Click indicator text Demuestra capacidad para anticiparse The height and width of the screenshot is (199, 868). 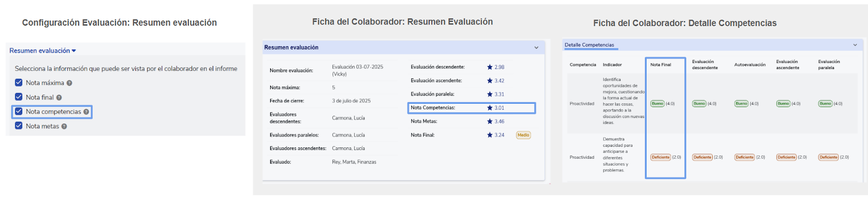pyautogui.click(x=617, y=155)
